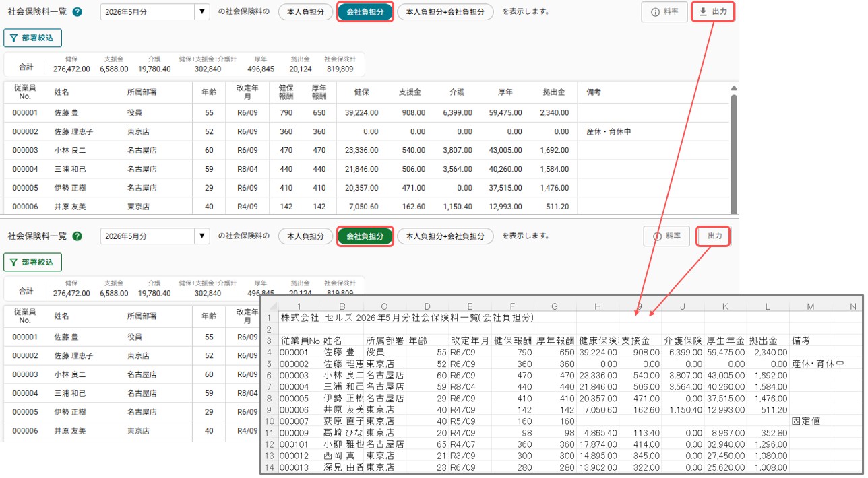This screenshot has width=868, height=478.
Task: Click 7,050.60 健保 value in the teal panel
Action: [x=362, y=207]
